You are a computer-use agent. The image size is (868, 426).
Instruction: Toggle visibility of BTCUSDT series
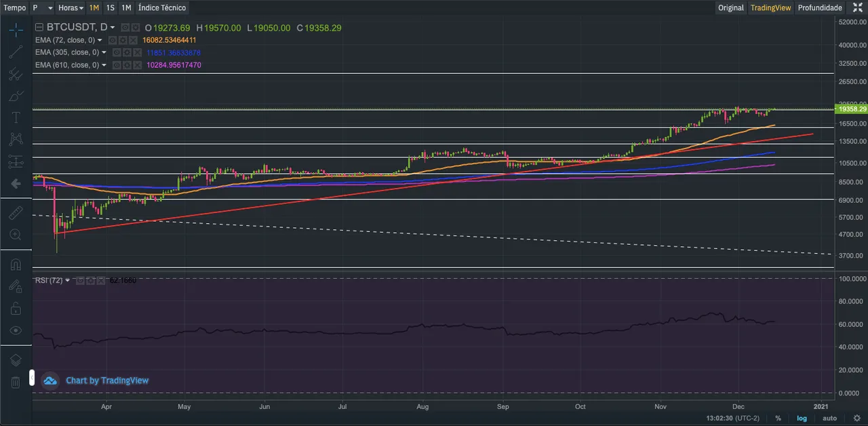[x=125, y=27]
